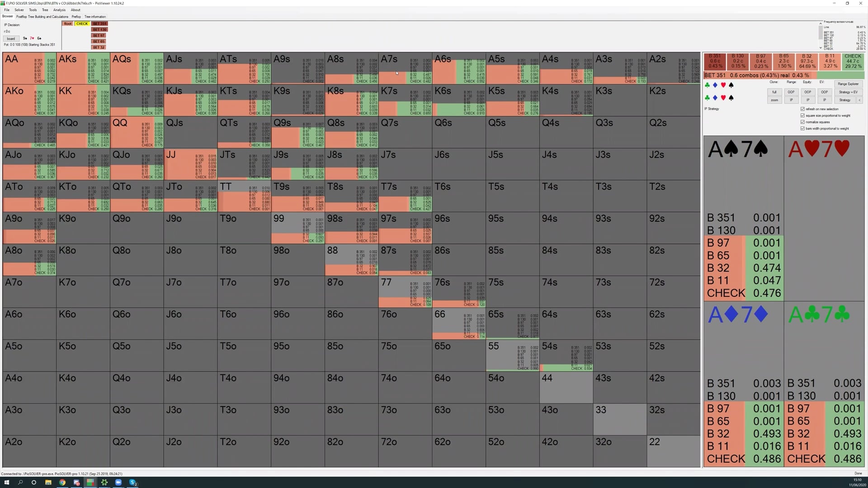
Task: Toggle square size proportional to weight
Action: (802, 116)
